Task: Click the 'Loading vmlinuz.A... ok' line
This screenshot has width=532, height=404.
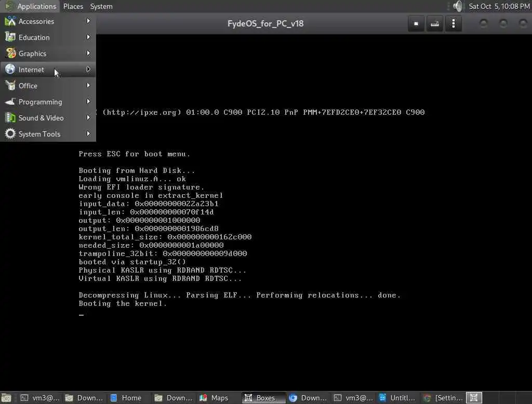Action: tap(132, 179)
